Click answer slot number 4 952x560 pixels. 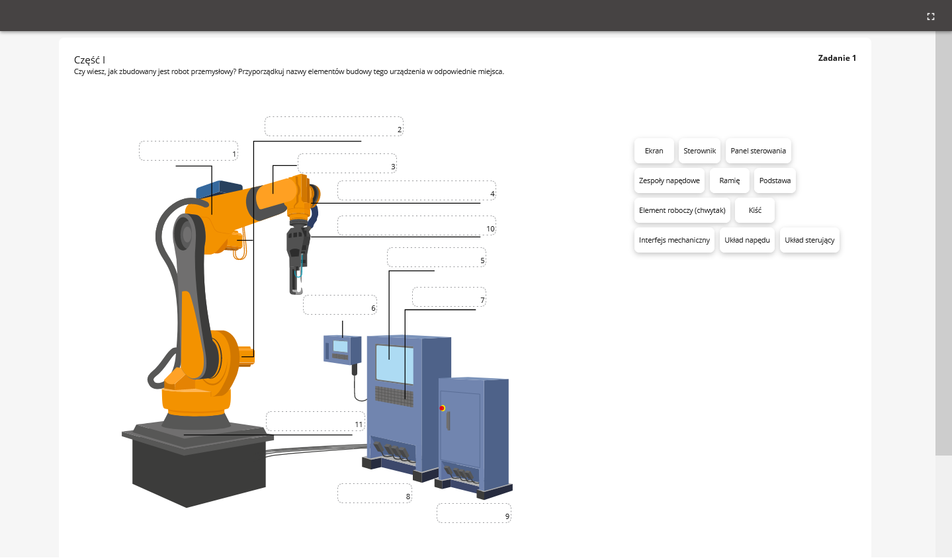416,190
